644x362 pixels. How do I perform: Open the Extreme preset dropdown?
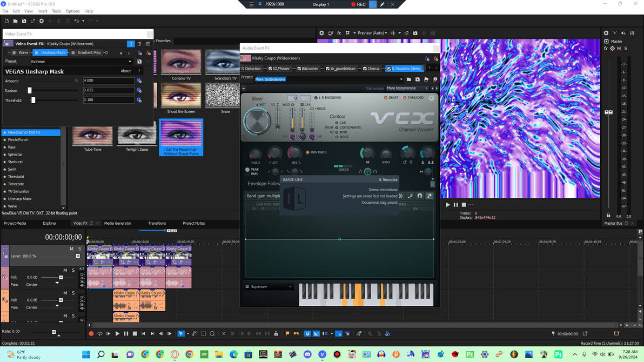coord(130,62)
